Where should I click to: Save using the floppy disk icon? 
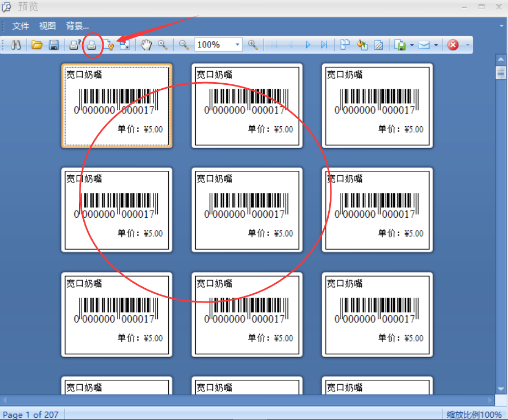[54, 45]
